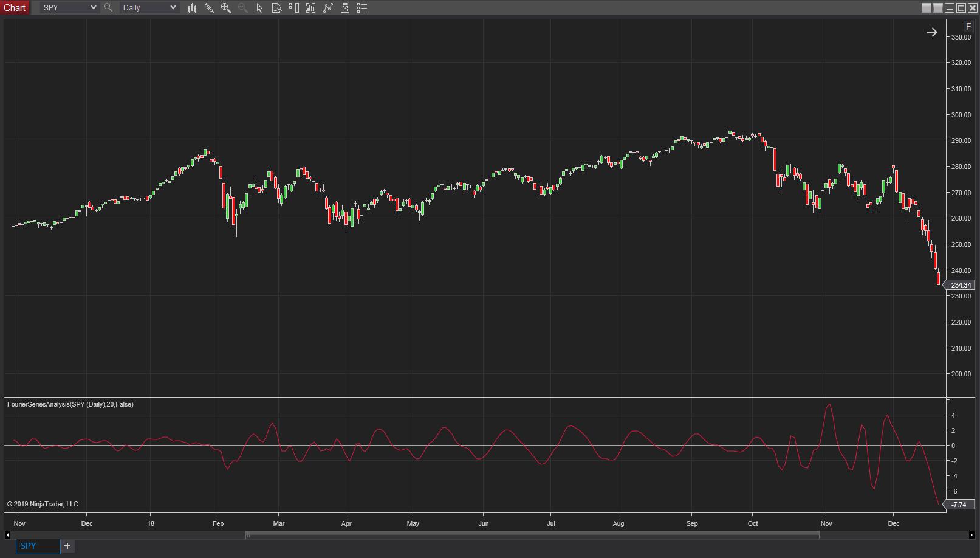Viewport: 980px width, 558px height.
Task: Open chart Properties list icon
Action: (362, 8)
